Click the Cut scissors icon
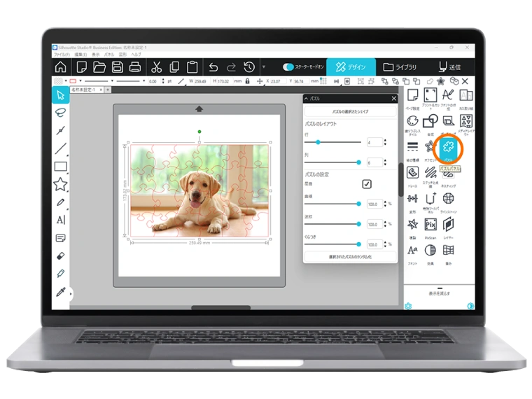532x399 pixels. [x=156, y=67]
